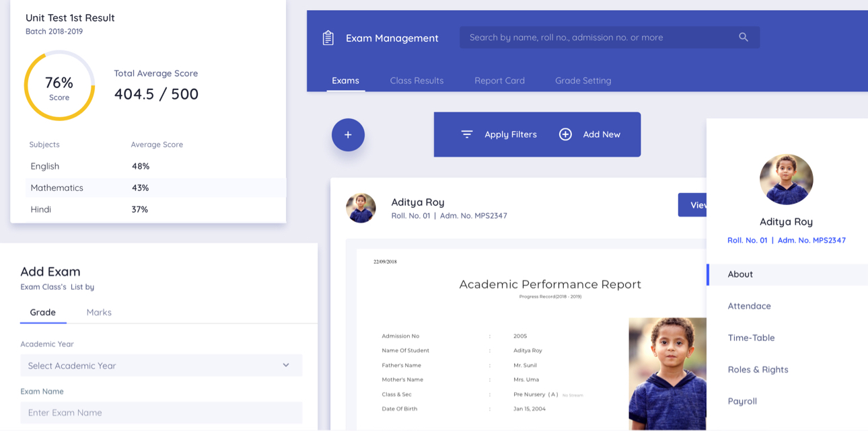The image size is (868, 431).
Task: Switch to the Class Results tab
Action: tap(417, 81)
